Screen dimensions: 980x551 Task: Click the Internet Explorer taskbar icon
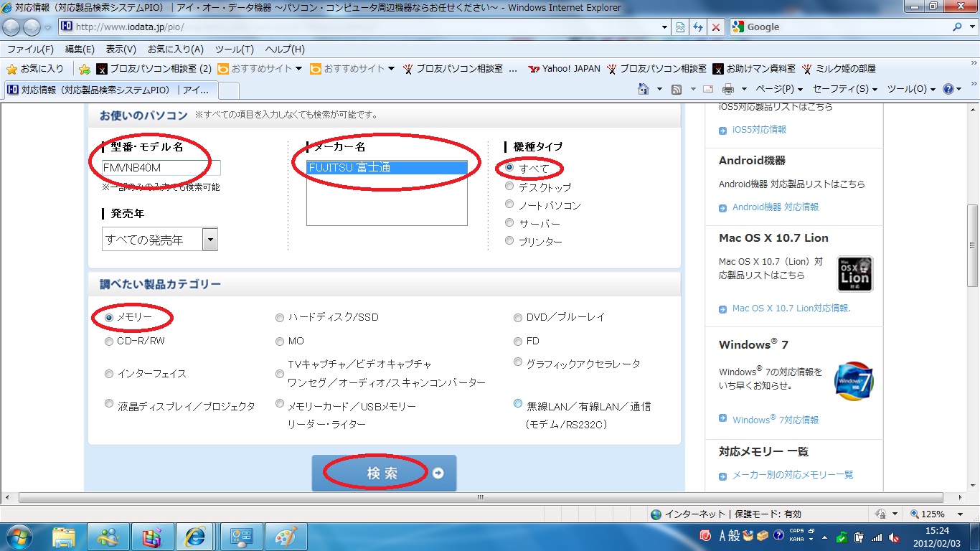[x=194, y=537]
